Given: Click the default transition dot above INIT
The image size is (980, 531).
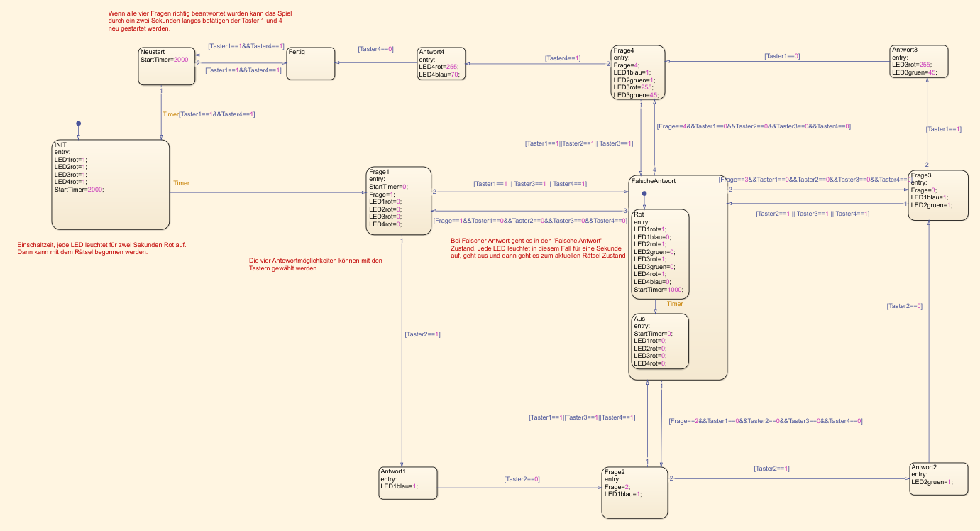Looking at the screenshot, I should tap(78, 124).
